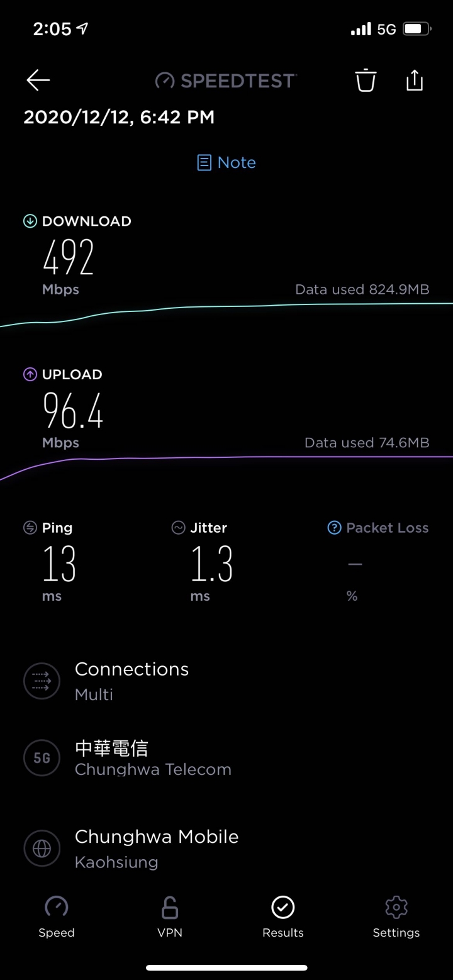Tap the globe server icon

[x=42, y=849]
